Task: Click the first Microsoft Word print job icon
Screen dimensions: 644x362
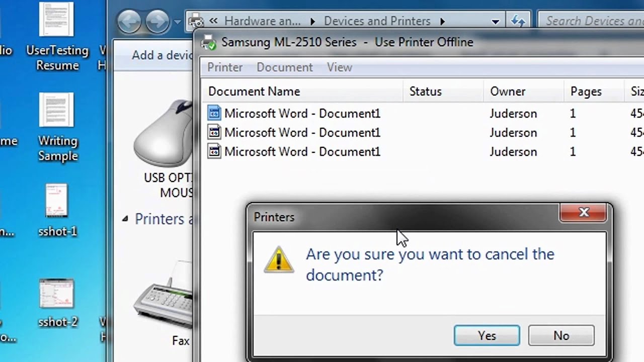Action: tap(214, 113)
